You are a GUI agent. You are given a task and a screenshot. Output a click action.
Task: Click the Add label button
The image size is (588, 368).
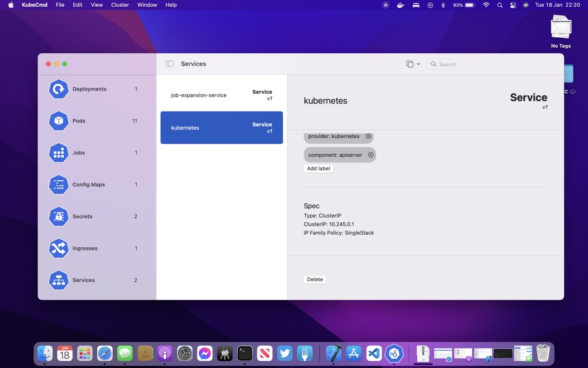click(318, 169)
